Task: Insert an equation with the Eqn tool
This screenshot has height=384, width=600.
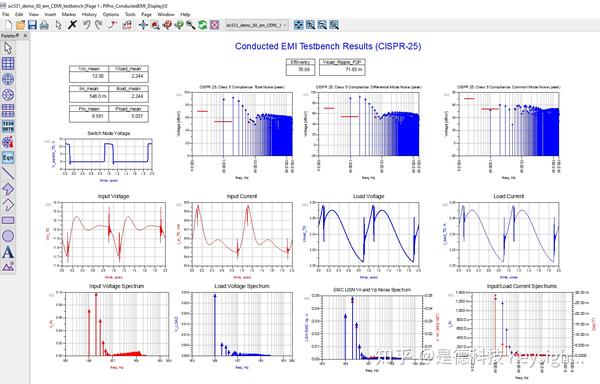Action: pyautogui.click(x=8, y=157)
